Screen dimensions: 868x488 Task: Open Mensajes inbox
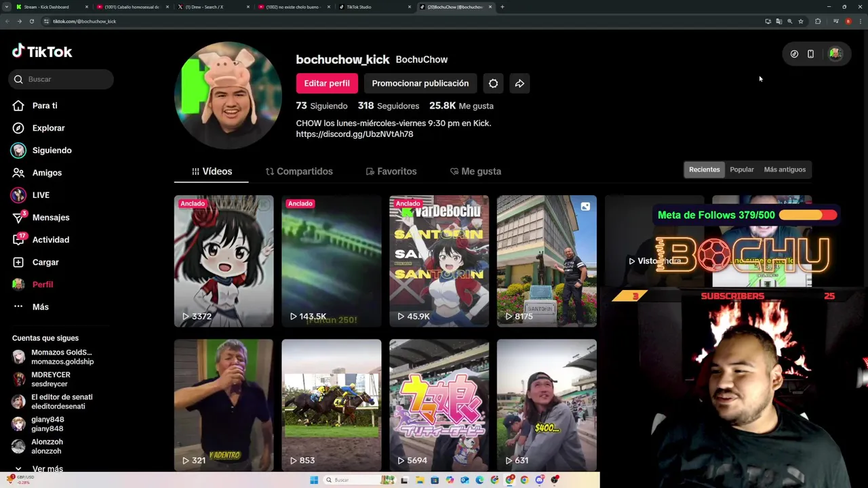click(41, 218)
